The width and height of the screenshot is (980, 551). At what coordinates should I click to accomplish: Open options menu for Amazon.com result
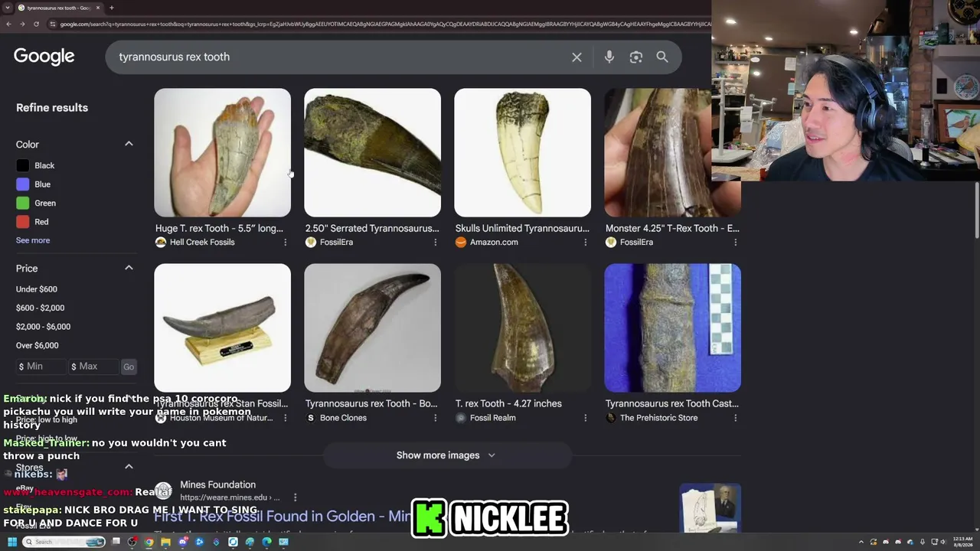point(586,243)
